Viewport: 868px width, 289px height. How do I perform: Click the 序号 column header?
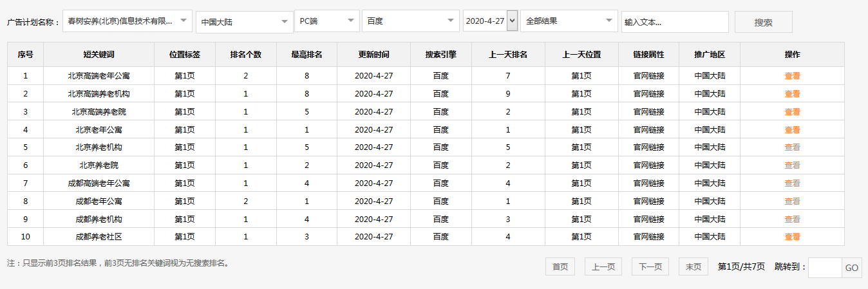point(26,55)
